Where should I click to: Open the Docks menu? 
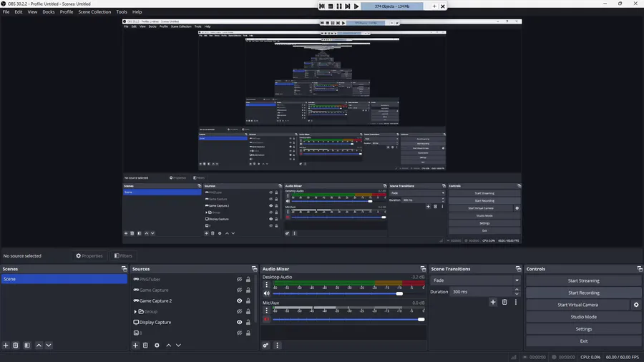coord(49,12)
